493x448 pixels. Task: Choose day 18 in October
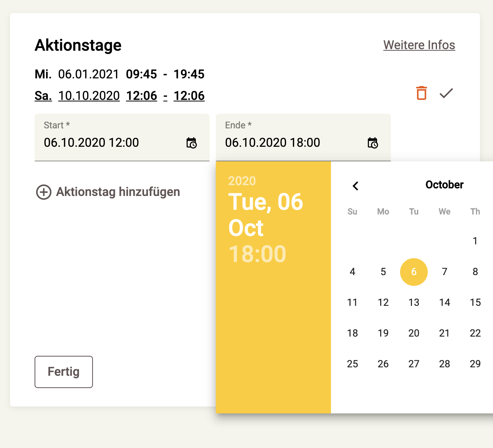[352, 333]
